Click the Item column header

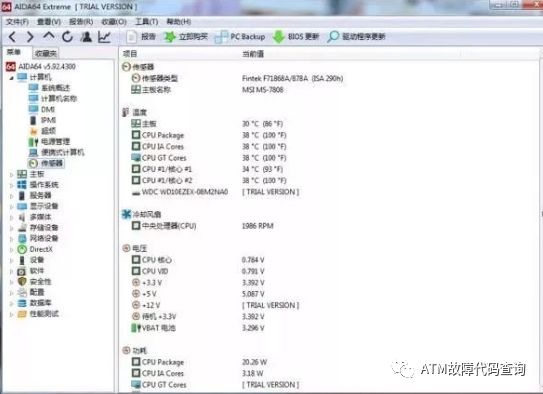130,54
